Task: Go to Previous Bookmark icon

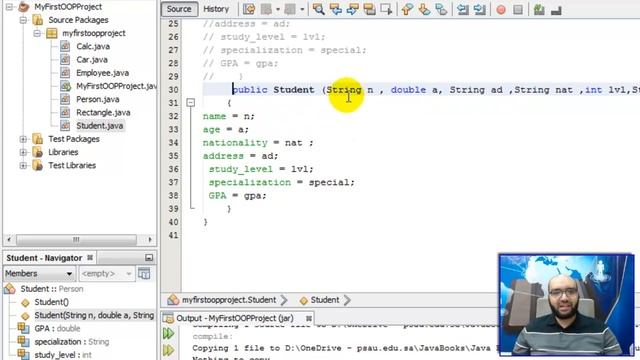Action: point(407,9)
